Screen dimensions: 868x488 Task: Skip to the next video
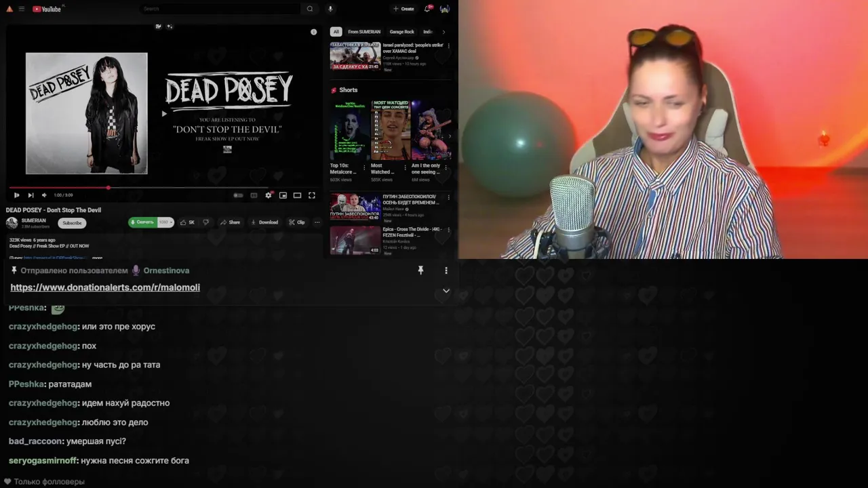[31, 195]
